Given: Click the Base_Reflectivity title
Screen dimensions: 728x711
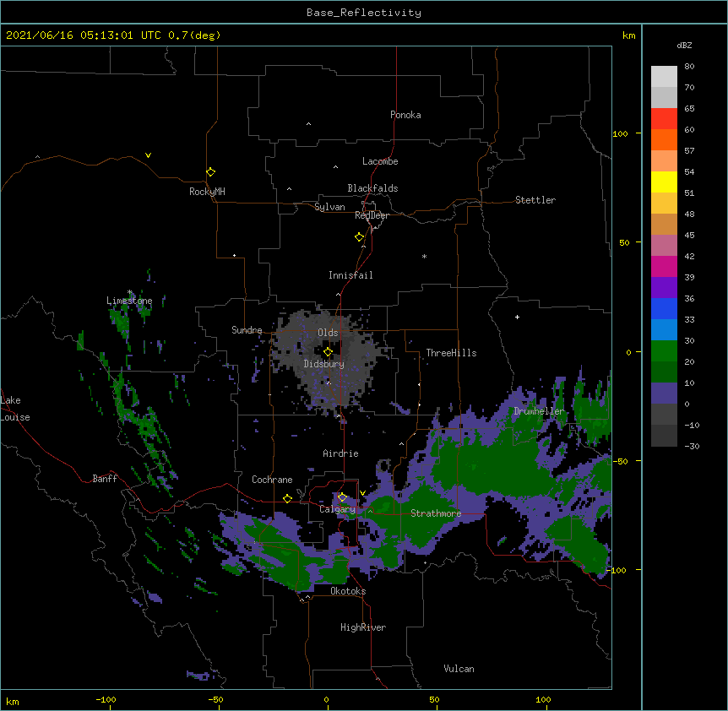Looking at the screenshot, I should pyautogui.click(x=364, y=13).
